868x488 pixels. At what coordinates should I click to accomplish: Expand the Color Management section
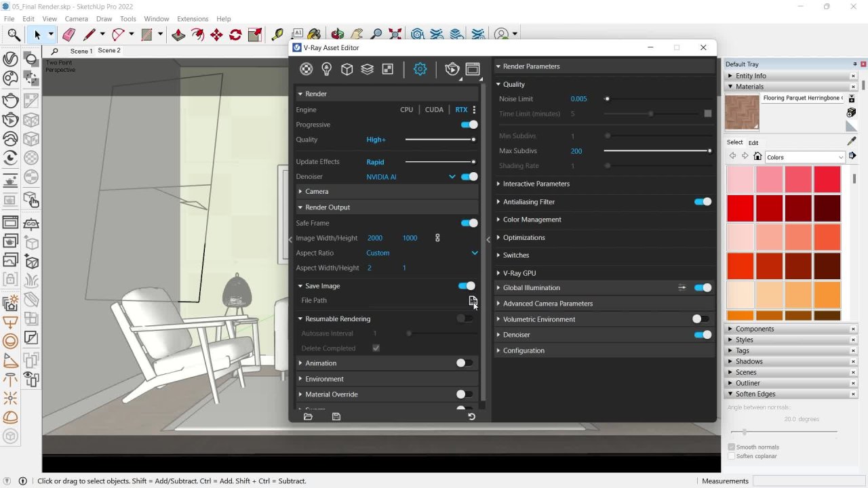click(532, 220)
